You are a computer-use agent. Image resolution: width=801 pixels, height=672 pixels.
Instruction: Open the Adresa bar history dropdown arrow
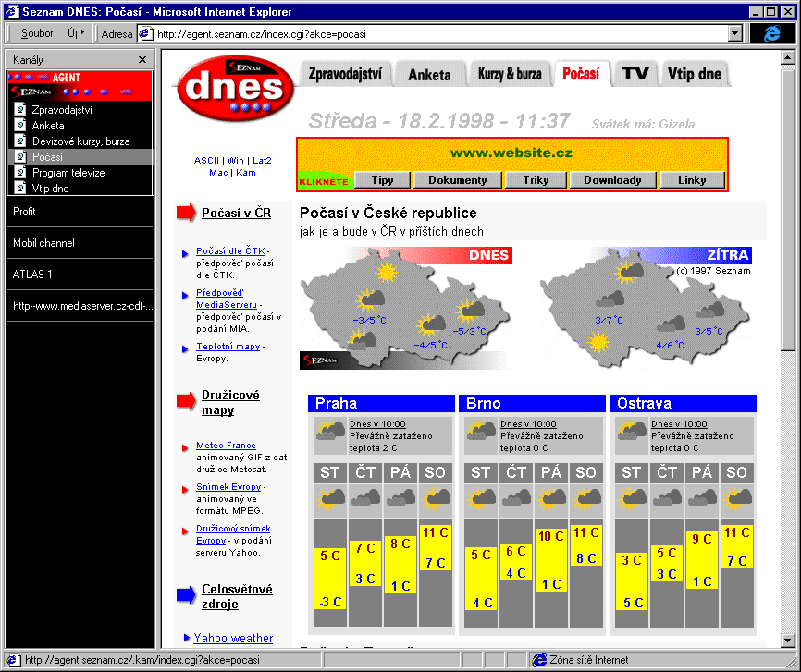[733, 33]
